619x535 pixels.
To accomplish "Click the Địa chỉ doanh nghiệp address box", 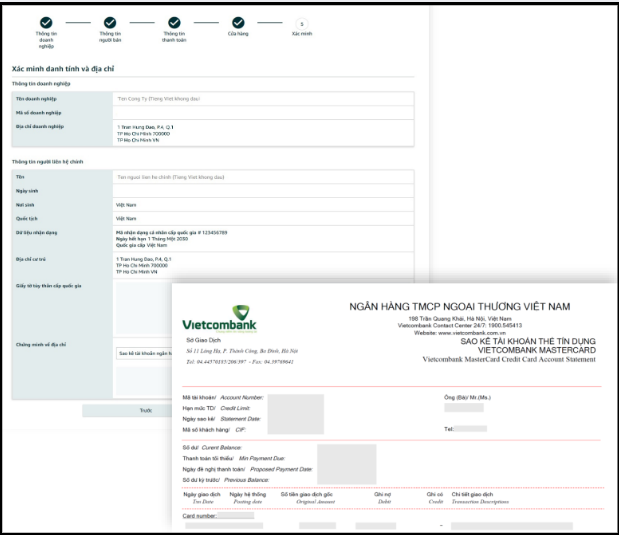I will (263, 133).
